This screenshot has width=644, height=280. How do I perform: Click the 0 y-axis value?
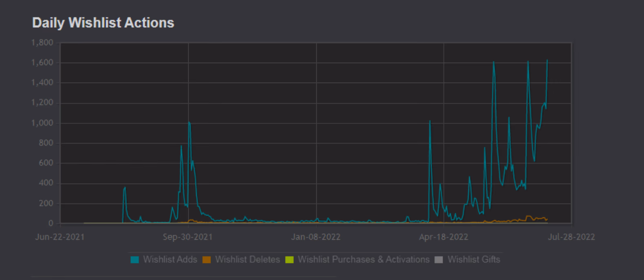tap(51, 223)
